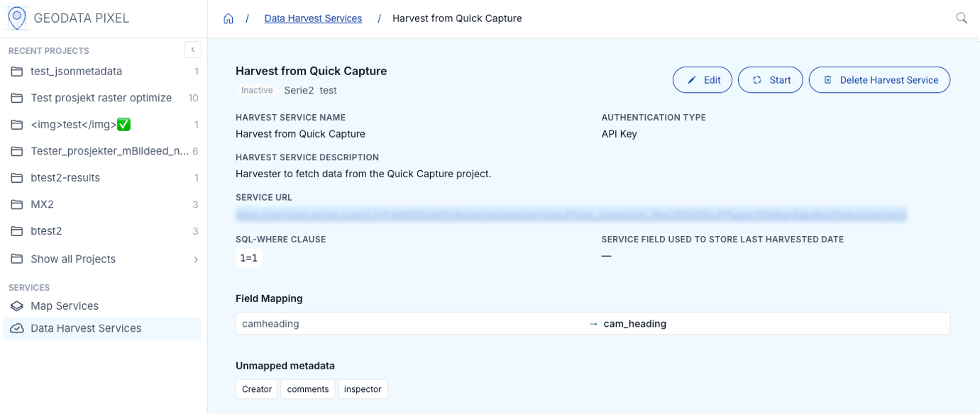Click the GEODATA PIXEL title text
The image size is (980, 414).
click(x=82, y=18)
